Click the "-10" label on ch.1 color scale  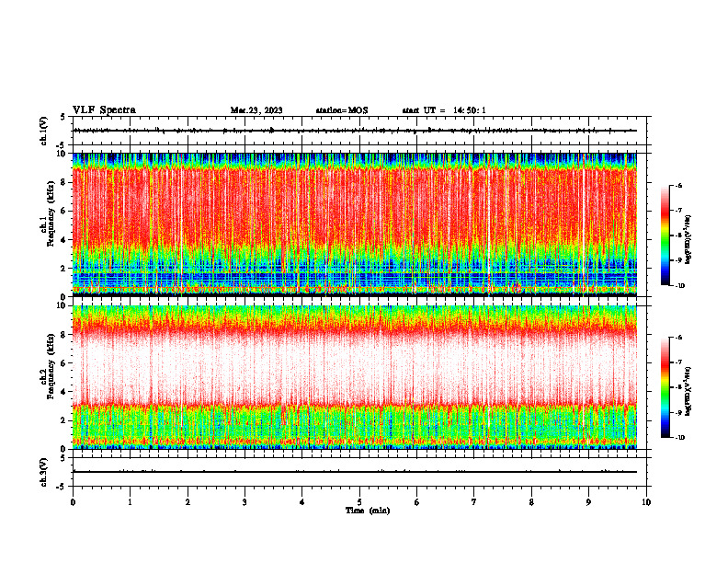tap(679, 286)
